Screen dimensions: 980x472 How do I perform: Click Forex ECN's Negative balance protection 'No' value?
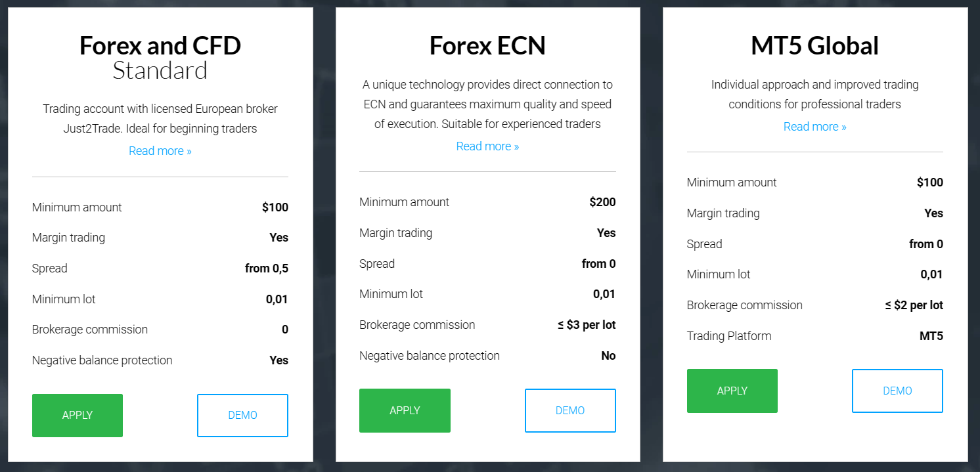(x=608, y=356)
